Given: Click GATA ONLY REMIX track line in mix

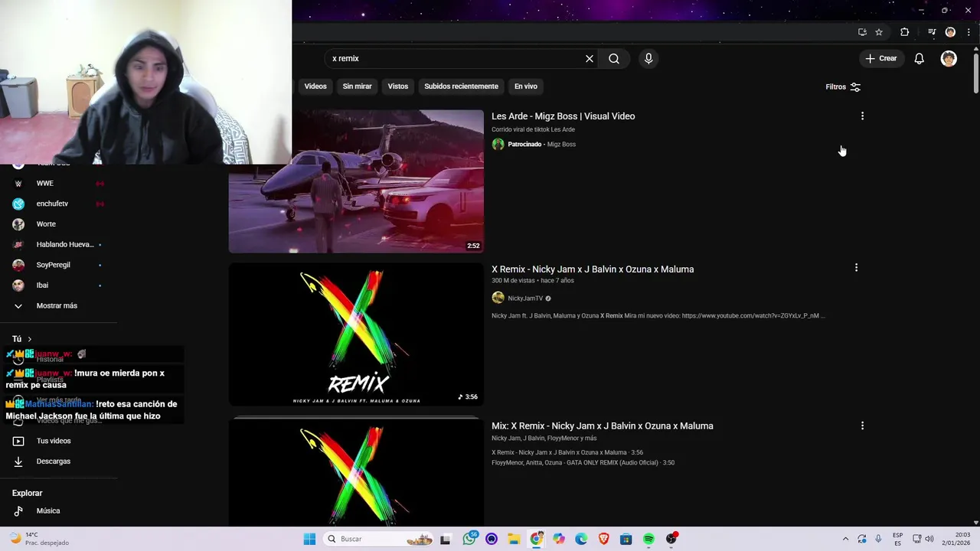Looking at the screenshot, I should click(x=583, y=463).
